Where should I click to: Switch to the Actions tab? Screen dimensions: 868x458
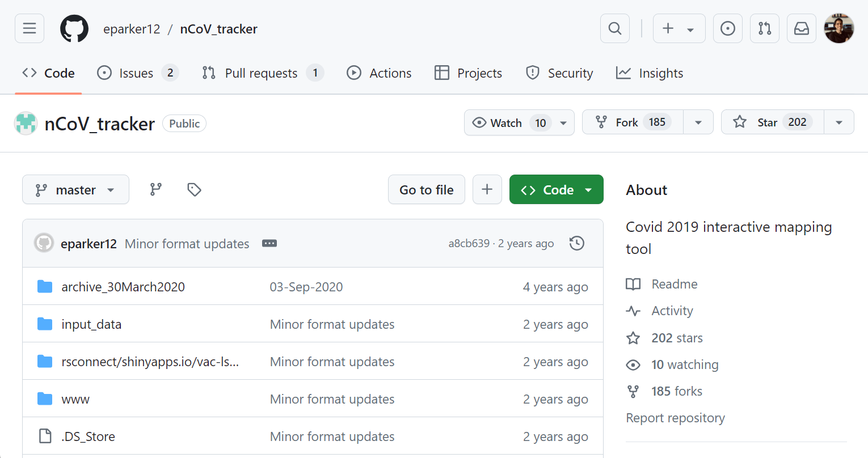pyautogui.click(x=379, y=73)
